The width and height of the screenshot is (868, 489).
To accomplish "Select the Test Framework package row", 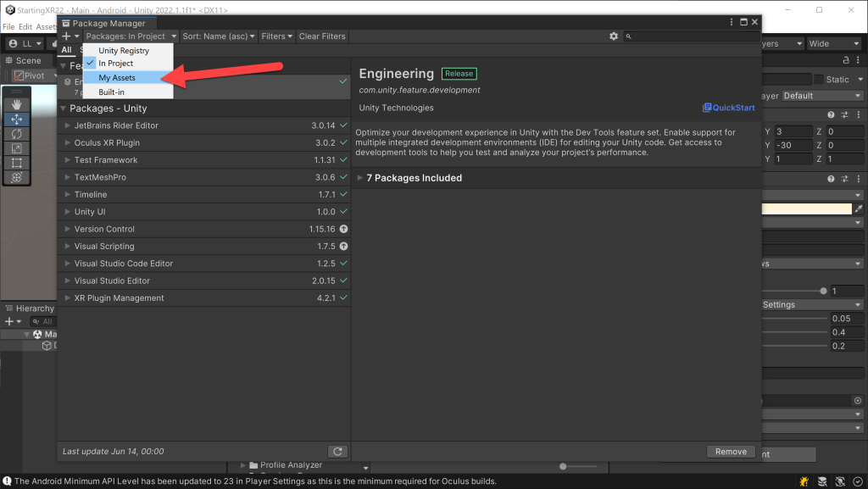I will [204, 160].
